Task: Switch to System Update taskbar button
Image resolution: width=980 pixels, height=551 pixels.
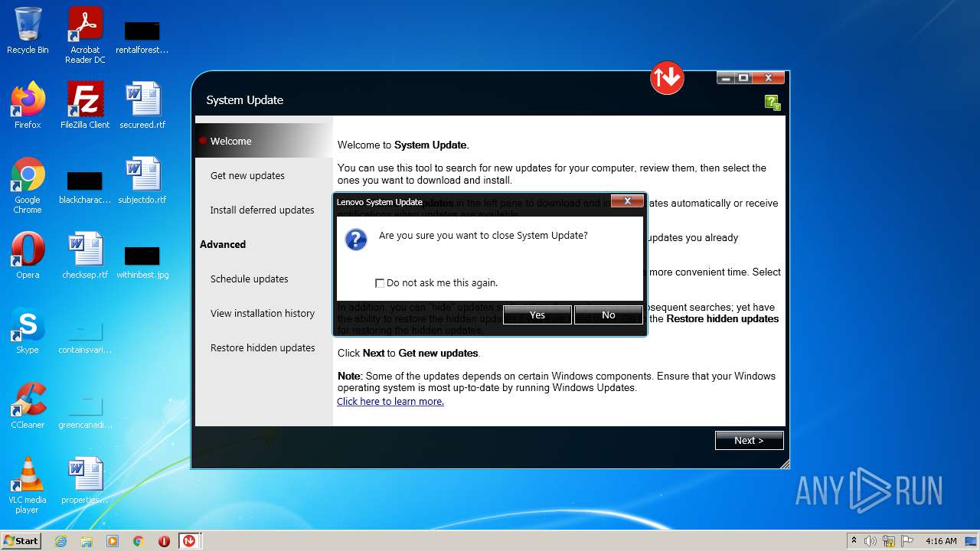Action: click(189, 540)
